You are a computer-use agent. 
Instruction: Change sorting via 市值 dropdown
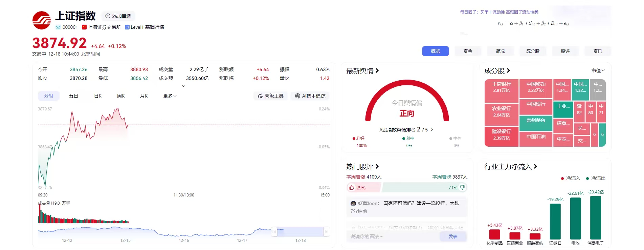coord(598,70)
